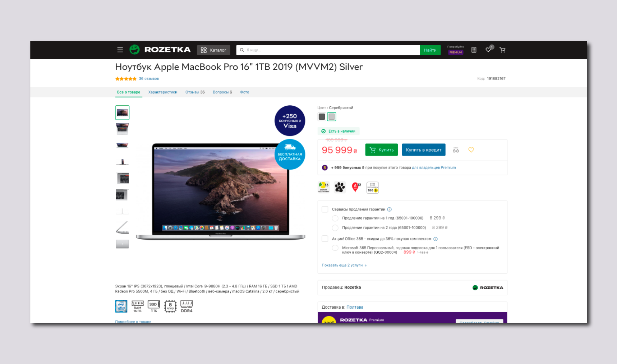This screenshot has width=617, height=364.
Task: Select the fourth thumbnail with side view
Action: 122,162
